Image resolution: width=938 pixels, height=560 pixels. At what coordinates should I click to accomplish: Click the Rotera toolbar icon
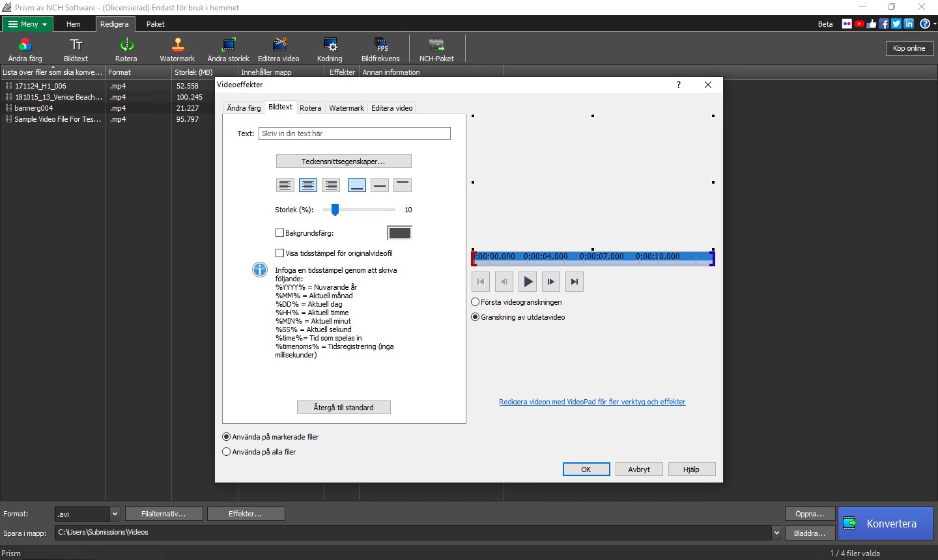(126, 49)
